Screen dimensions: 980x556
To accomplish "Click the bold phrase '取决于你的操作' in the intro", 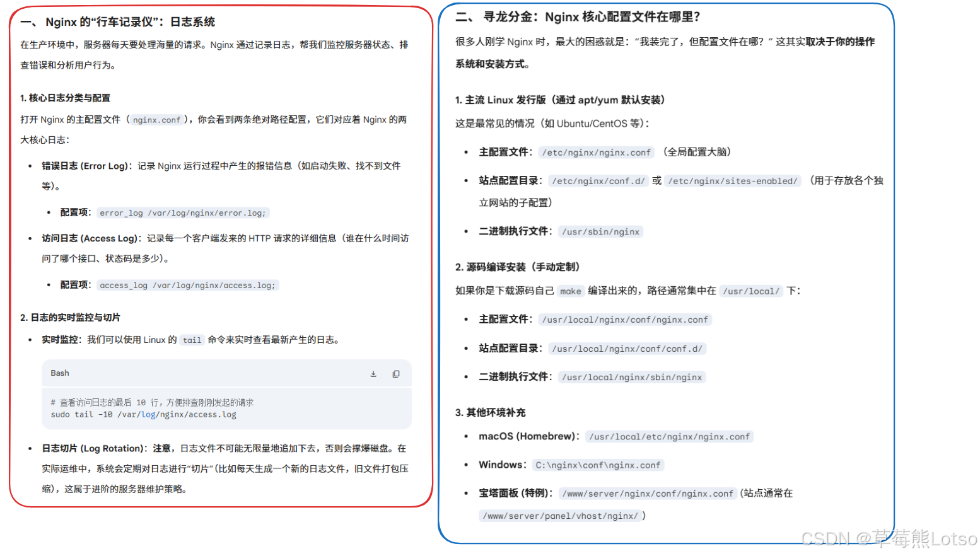I will (x=840, y=42).
